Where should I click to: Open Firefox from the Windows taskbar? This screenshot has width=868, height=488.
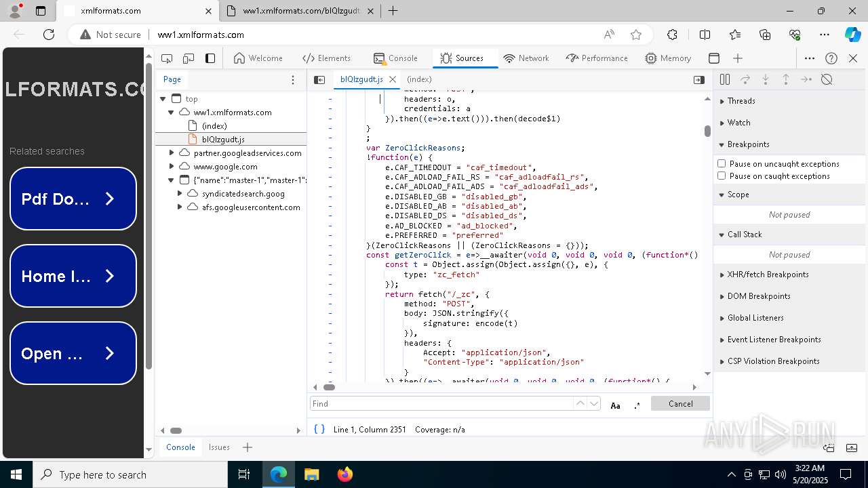point(344,474)
